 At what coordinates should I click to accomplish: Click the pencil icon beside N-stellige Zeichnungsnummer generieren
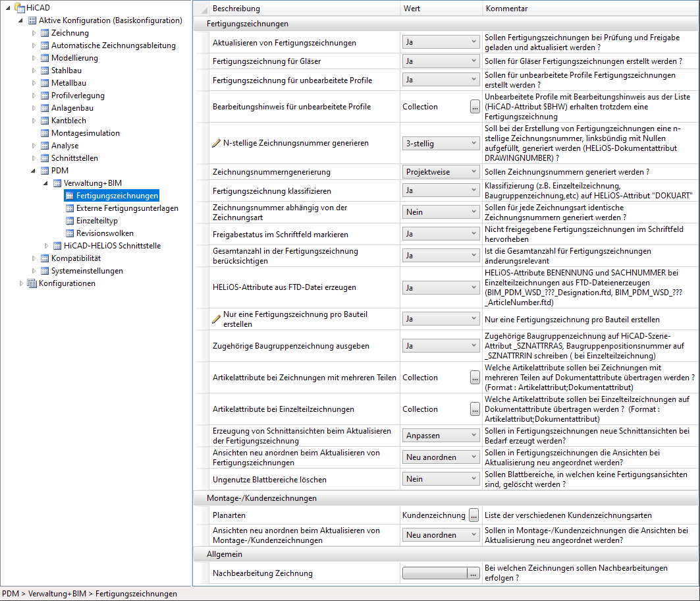click(216, 143)
